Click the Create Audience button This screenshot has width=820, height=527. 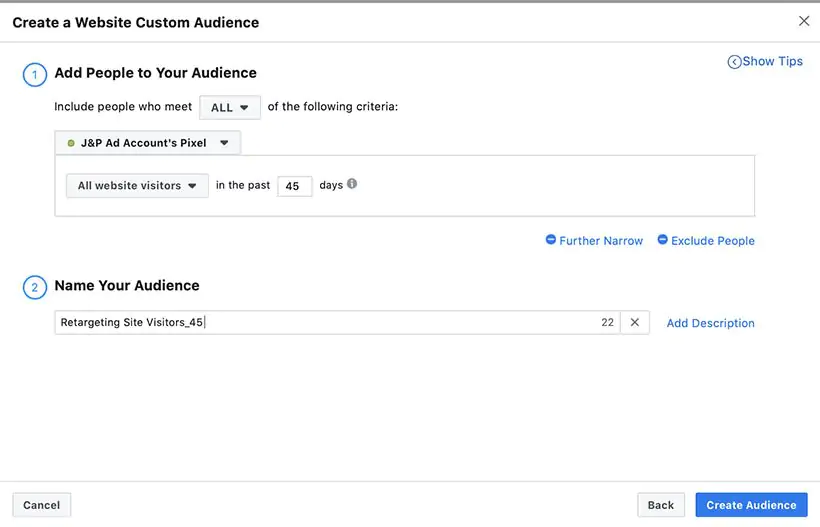(x=751, y=505)
